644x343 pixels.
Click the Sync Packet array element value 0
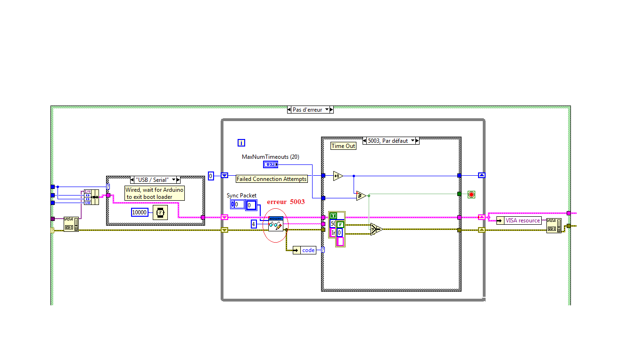tap(251, 205)
